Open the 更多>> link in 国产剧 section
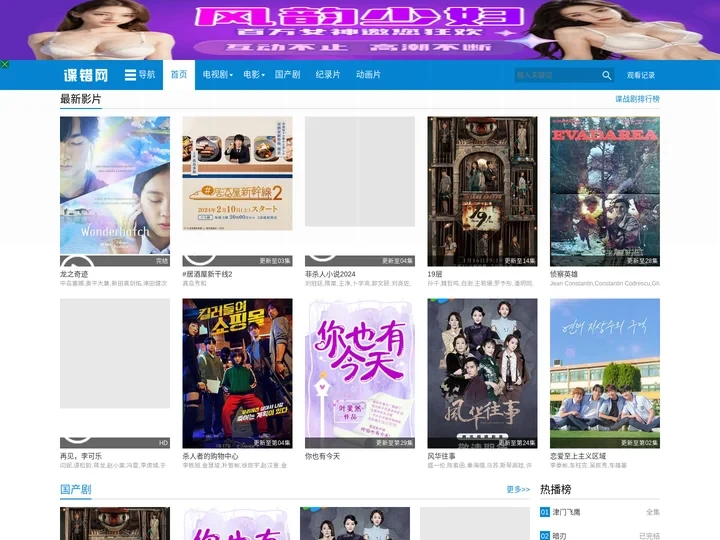720x540 pixels. point(518,489)
